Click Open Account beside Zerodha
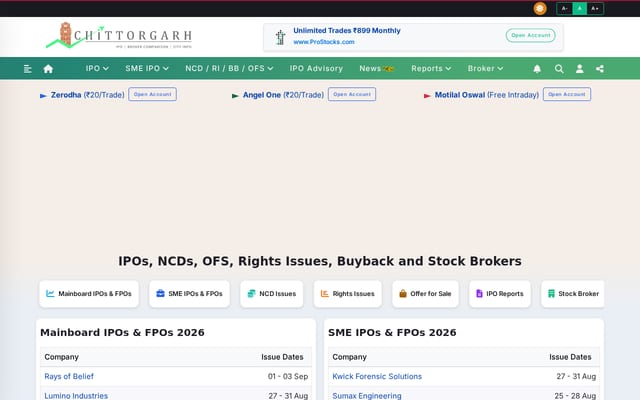This screenshot has width=640, height=400. [x=153, y=94]
